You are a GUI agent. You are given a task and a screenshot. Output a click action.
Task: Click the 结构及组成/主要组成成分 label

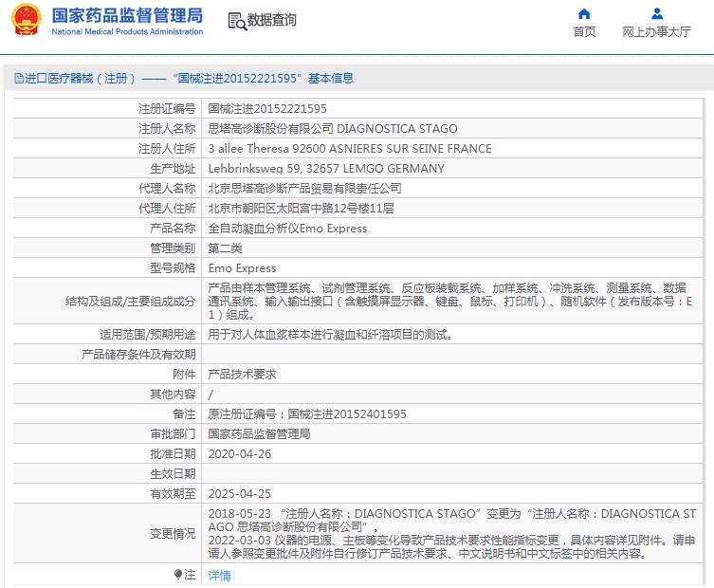pos(130,302)
